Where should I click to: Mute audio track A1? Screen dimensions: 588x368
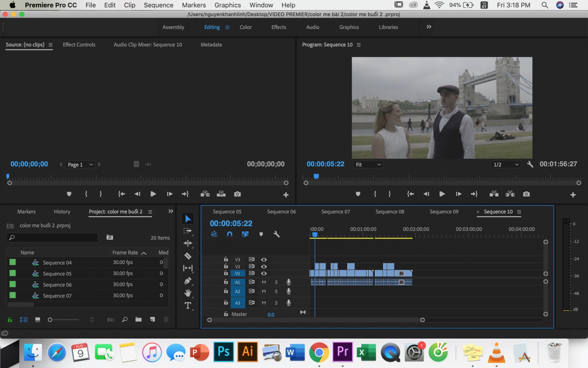point(264,282)
